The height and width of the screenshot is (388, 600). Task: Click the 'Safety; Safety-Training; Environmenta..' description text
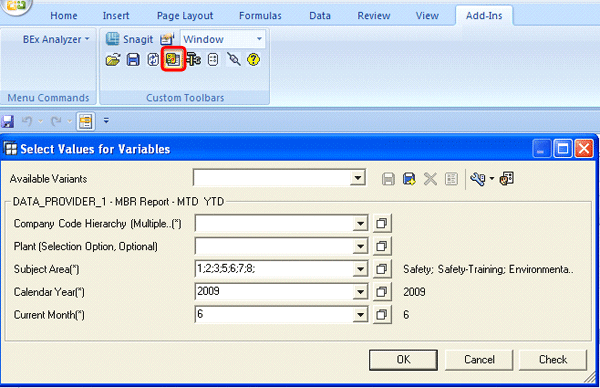[488, 269]
